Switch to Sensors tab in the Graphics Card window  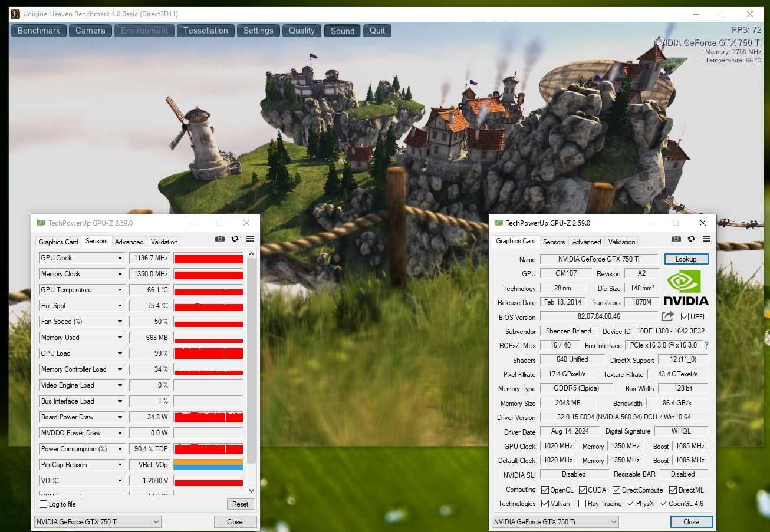554,242
